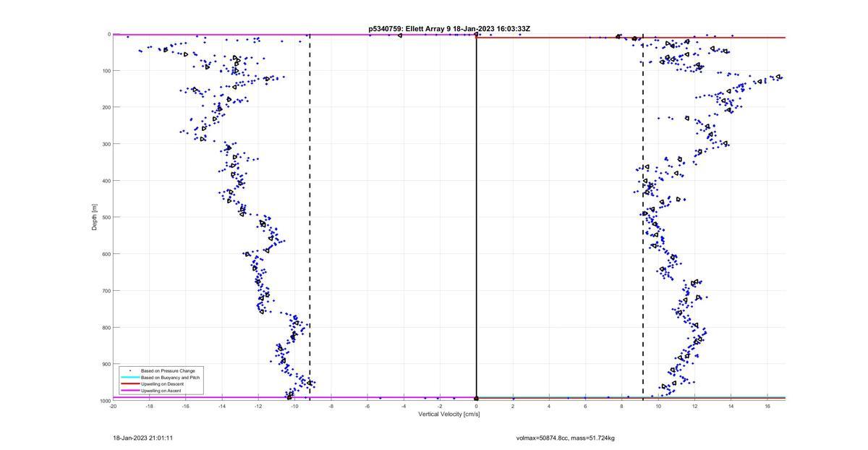Click x-axis tick label -18
The height and width of the screenshot is (450, 868).
149,406
